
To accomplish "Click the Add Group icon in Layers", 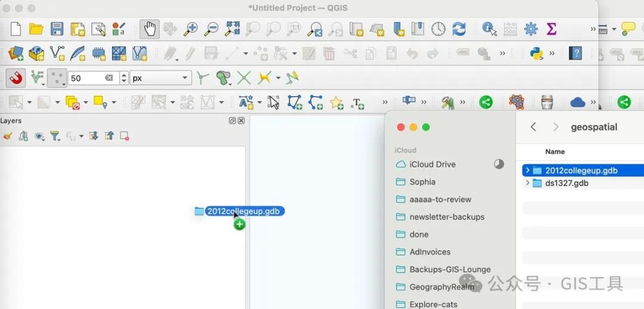I will (23, 136).
